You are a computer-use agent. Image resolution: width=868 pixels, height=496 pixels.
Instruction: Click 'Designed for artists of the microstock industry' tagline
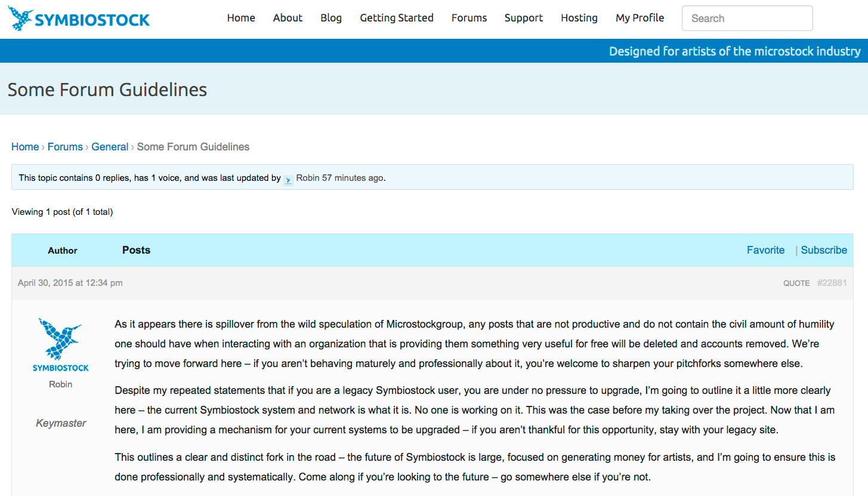pos(735,51)
